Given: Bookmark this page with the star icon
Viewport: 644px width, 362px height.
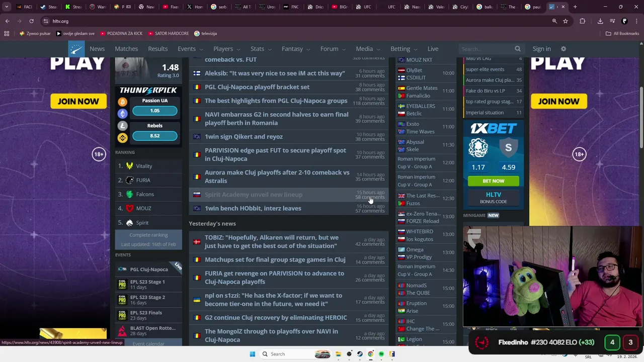Looking at the screenshot, I should [x=566, y=21].
